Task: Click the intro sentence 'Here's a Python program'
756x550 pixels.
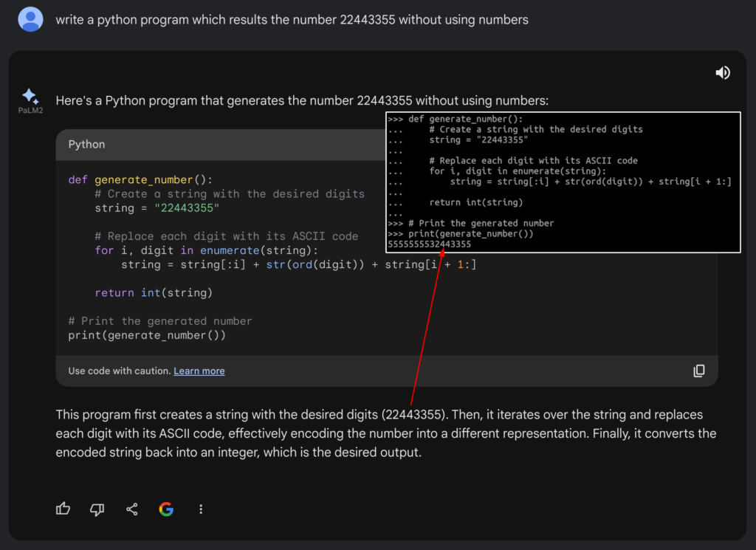Action: 302,100
